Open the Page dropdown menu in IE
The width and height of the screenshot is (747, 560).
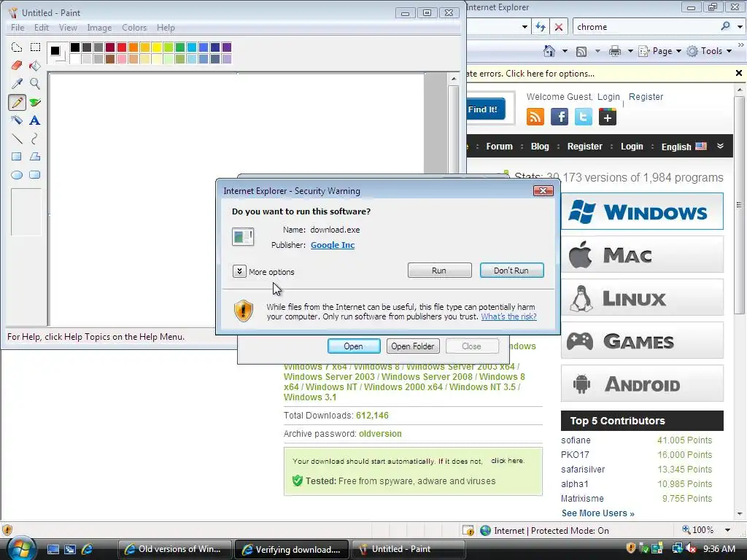click(659, 51)
